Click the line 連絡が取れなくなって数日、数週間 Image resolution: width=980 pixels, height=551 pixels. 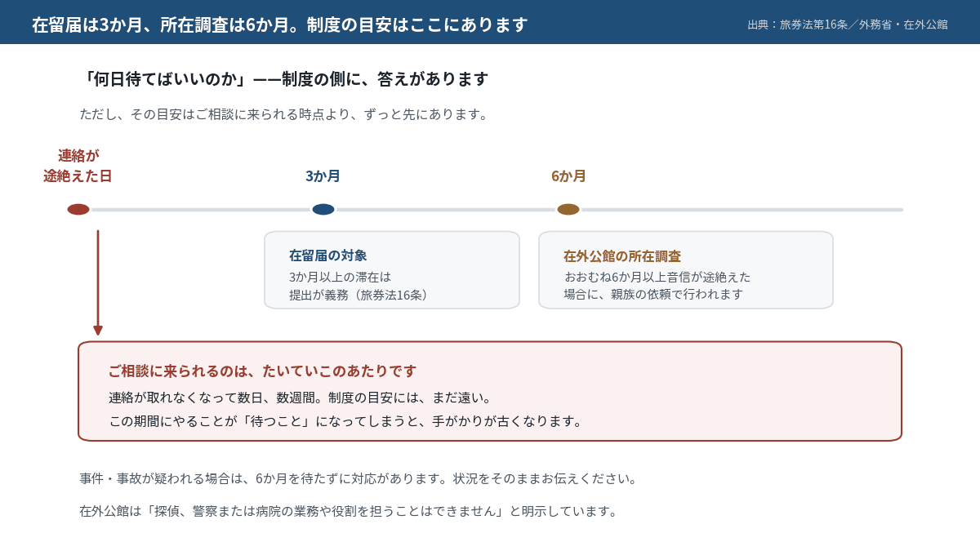click(x=301, y=398)
